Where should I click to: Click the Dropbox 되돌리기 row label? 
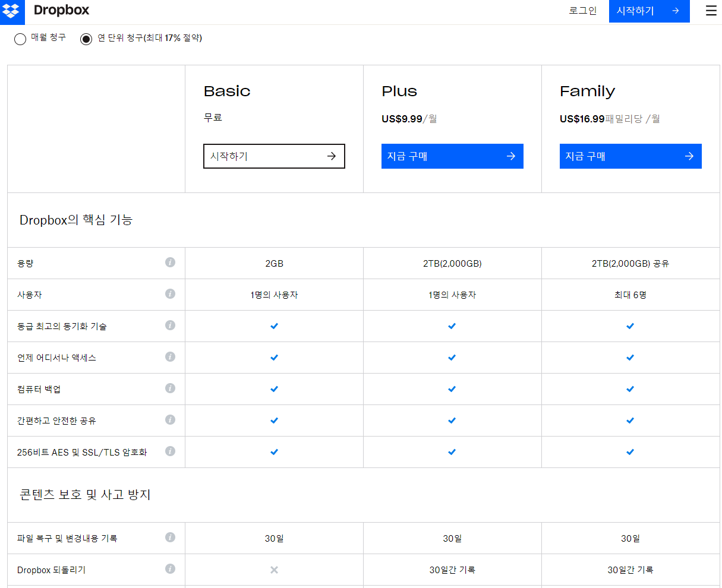[51, 570]
